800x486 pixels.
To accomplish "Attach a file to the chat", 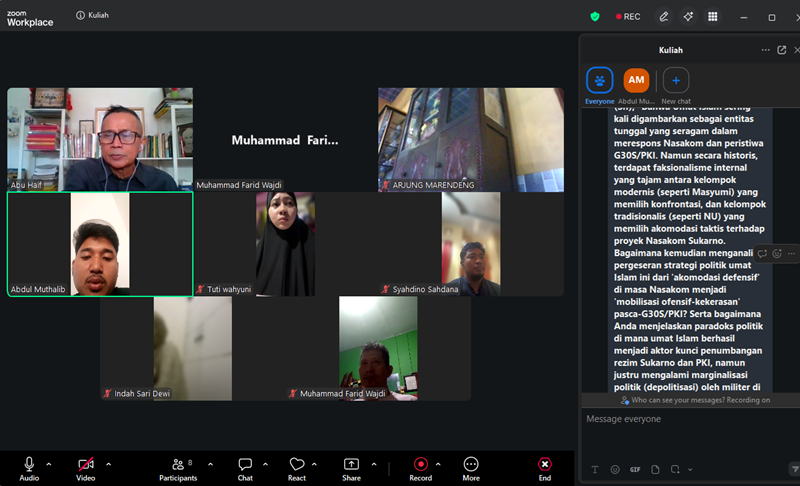I will point(656,470).
